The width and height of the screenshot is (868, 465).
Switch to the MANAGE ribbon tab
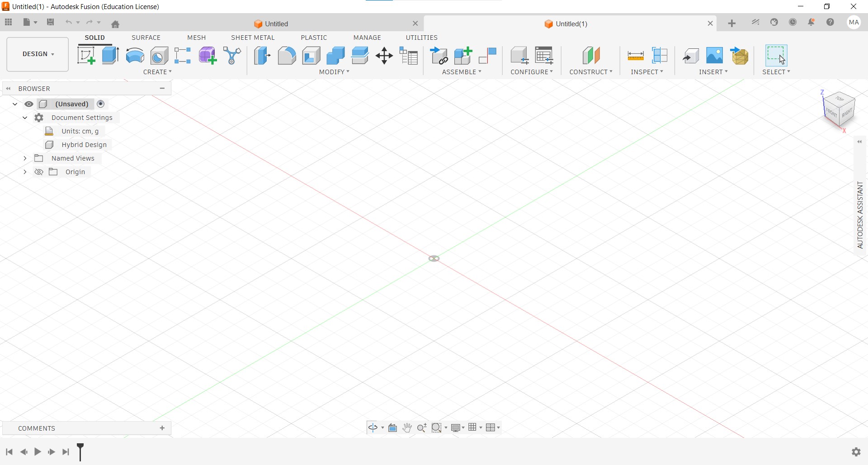click(367, 38)
